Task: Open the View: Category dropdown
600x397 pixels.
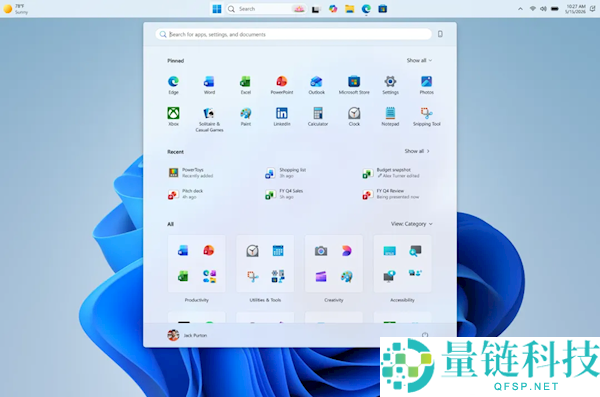Action: point(411,224)
